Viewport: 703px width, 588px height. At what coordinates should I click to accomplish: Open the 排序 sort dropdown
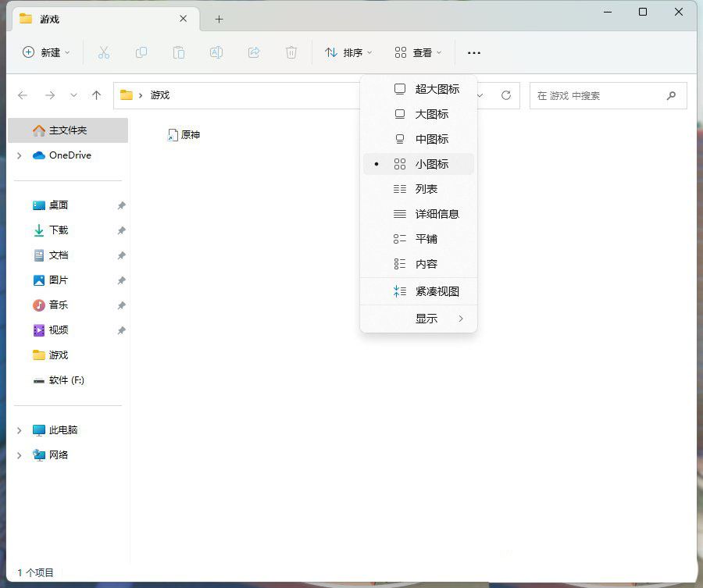[348, 52]
